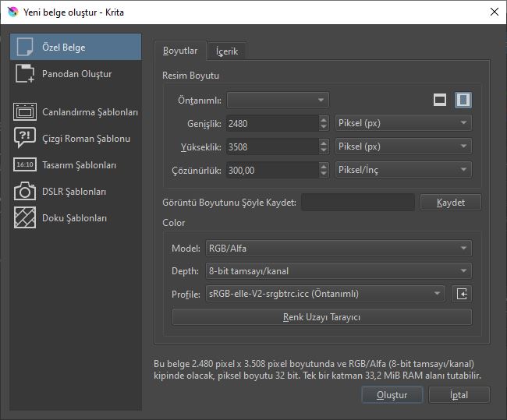
Task: Click the İptal button
Action: click(459, 395)
